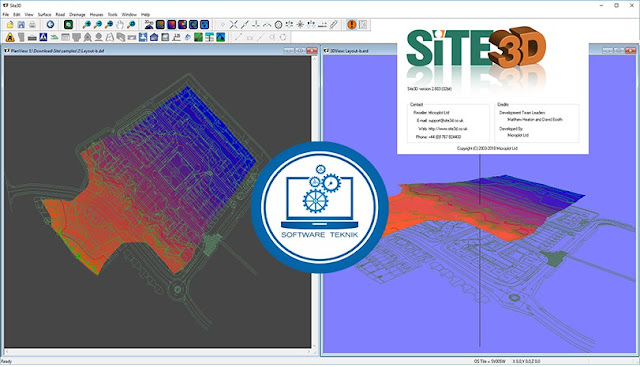Close the 3DView child window

[x=631, y=51]
